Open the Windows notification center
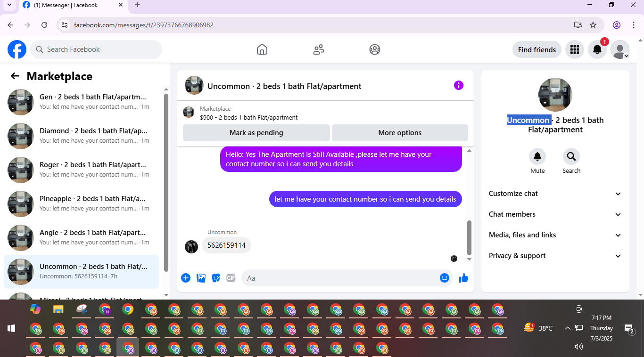This screenshot has height=357, width=644. click(629, 328)
